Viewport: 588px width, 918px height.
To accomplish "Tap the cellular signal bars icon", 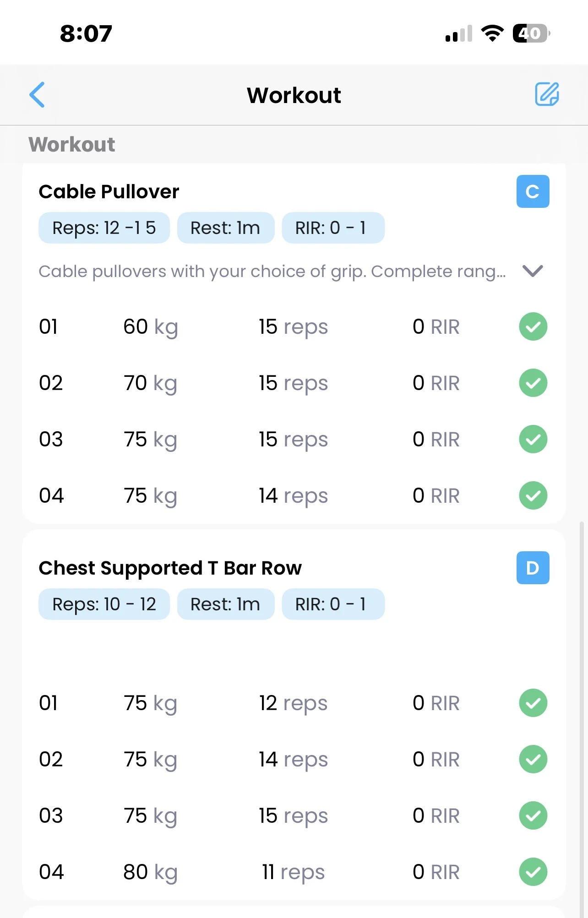I will pos(458,34).
